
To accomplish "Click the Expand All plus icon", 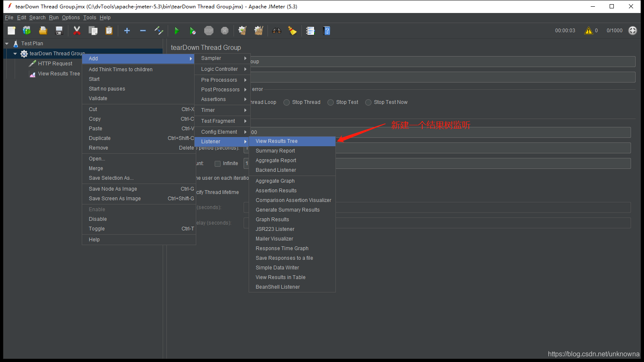I will click(x=127, y=31).
